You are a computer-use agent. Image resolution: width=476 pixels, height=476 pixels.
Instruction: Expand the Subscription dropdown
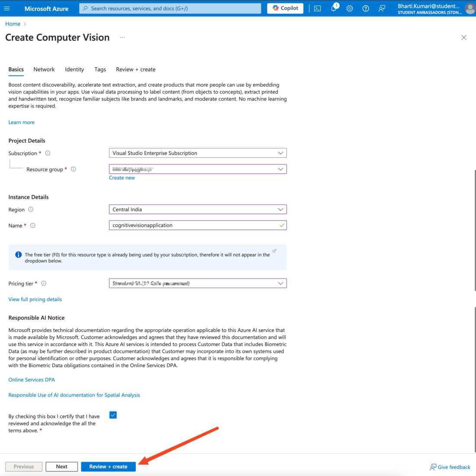(x=198, y=153)
